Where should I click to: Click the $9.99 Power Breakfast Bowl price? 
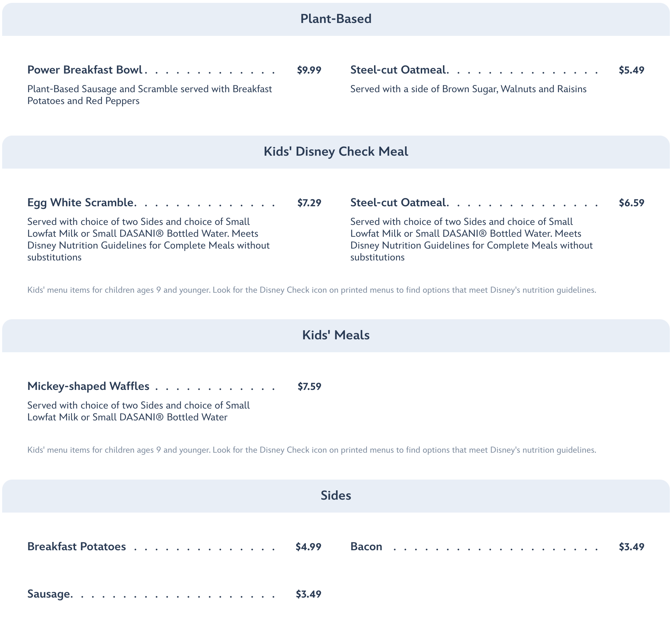[309, 70]
